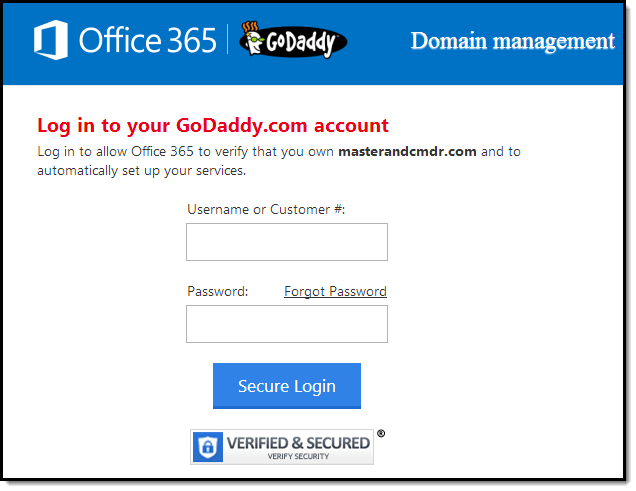Click the Domain management header title
Screen dimensions: 636x491
pos(512,41)
